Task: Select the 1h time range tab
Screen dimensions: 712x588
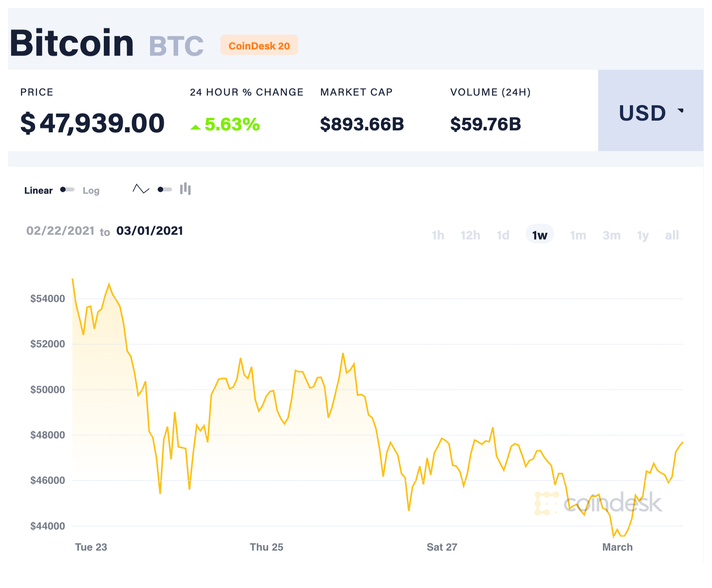Action: [438, 235]
